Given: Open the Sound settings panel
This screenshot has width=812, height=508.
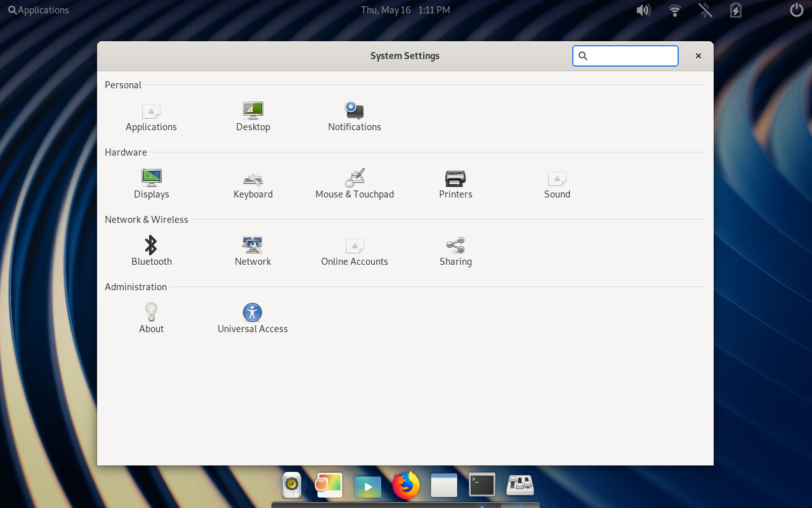Looking at the screenshot, I should (x=557, y=184).
